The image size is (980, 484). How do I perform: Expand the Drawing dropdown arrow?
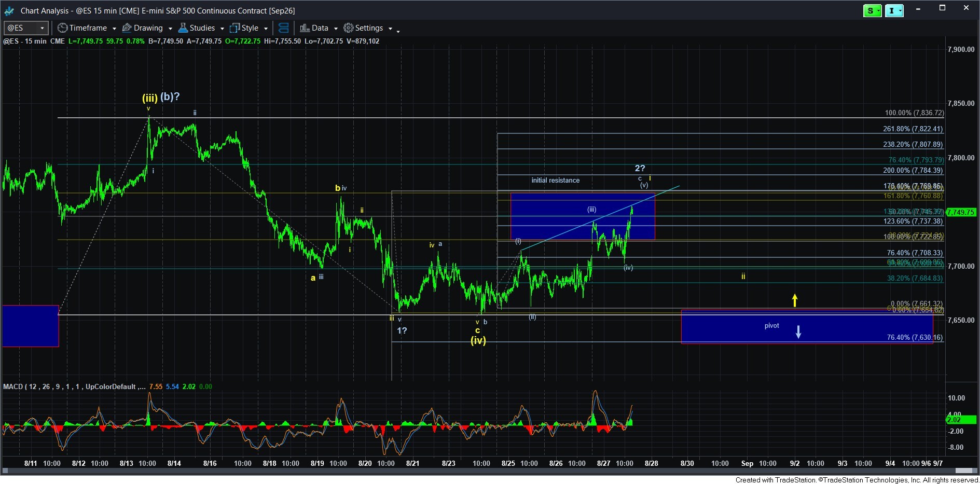coord(170,29)
